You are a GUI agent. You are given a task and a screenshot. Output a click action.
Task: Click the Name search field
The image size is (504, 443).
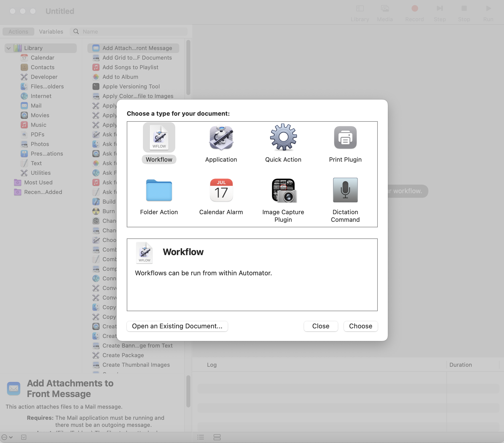coord(129,32)
